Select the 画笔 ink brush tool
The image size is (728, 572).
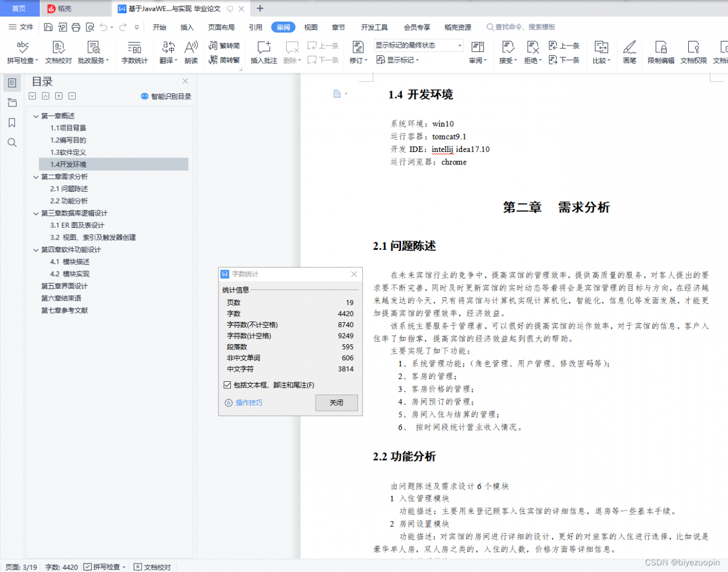click(x=629, y=51)
